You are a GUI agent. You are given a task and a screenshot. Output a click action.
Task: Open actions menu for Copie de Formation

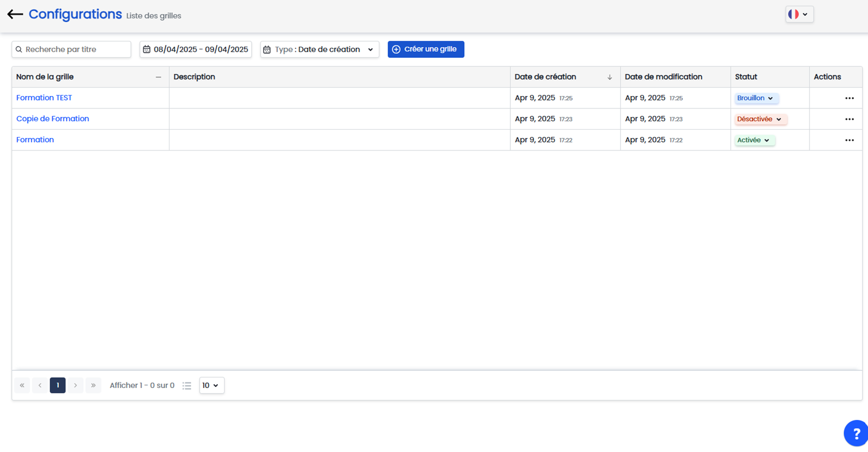coord(849,119)
